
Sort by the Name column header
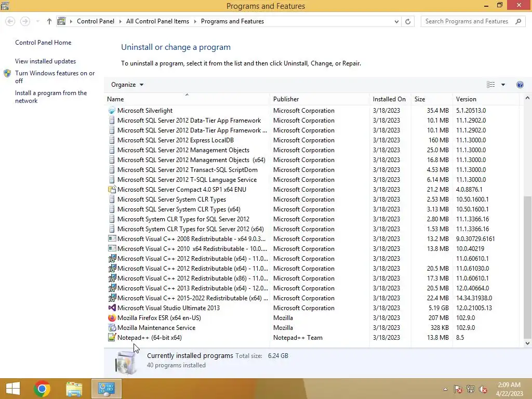pos(187,99)
